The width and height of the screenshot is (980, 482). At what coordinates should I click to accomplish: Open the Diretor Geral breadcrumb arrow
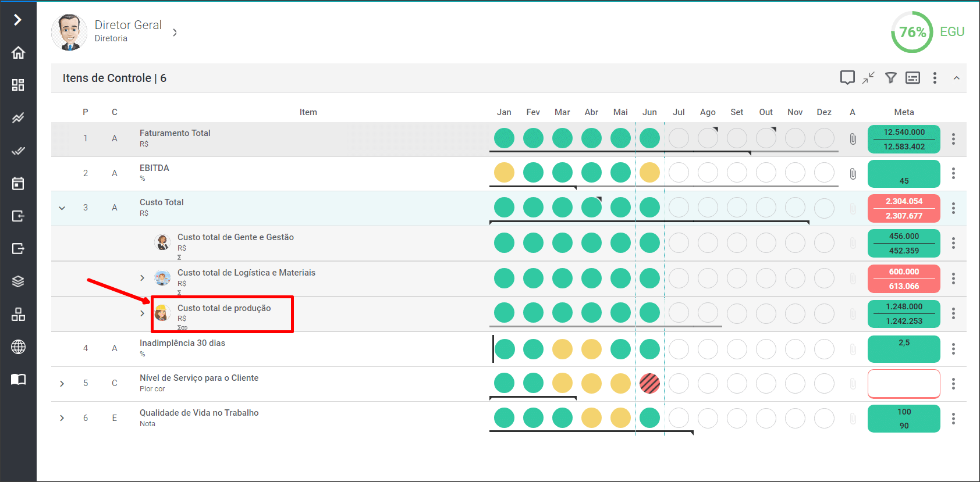(x=175, y=33)
